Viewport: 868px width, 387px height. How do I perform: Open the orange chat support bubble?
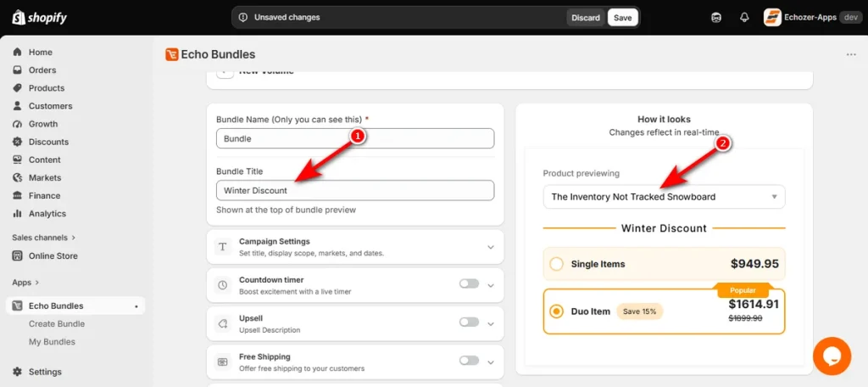(832, 356)
